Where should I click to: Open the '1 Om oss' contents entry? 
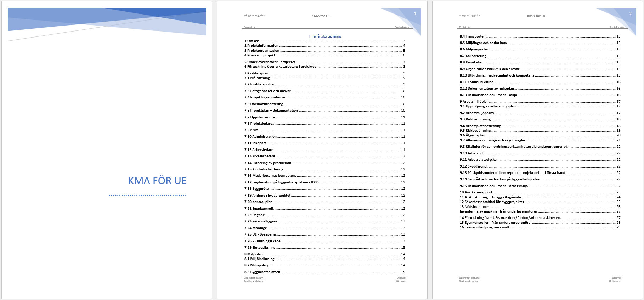pos(252,41)
